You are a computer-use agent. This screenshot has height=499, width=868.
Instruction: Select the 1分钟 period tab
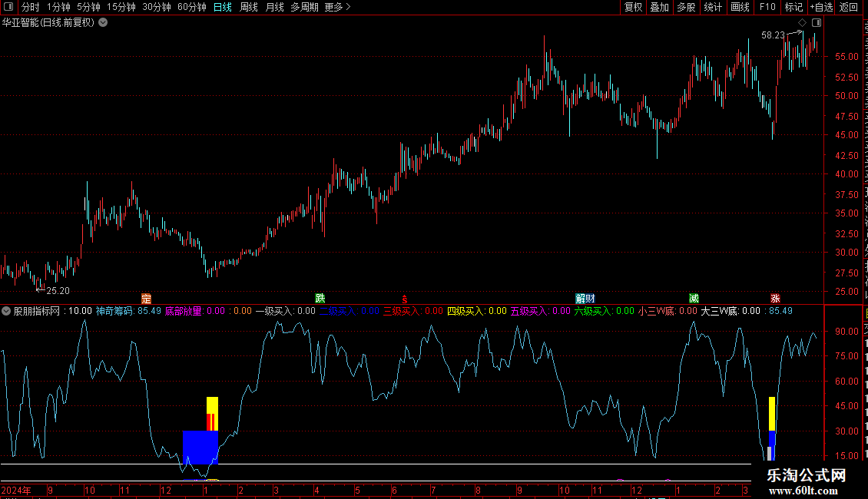tap(58, 7)
